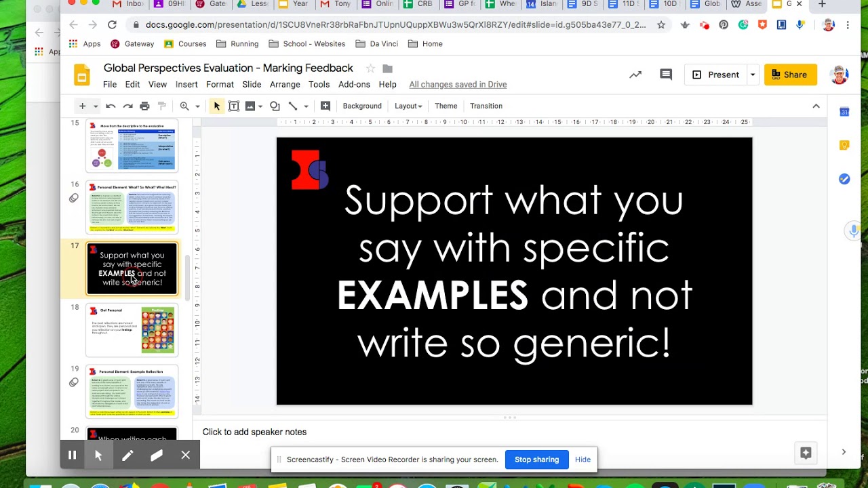Click the move-to-folder icon beside title

pyautogui.click(x=388, y=68)
